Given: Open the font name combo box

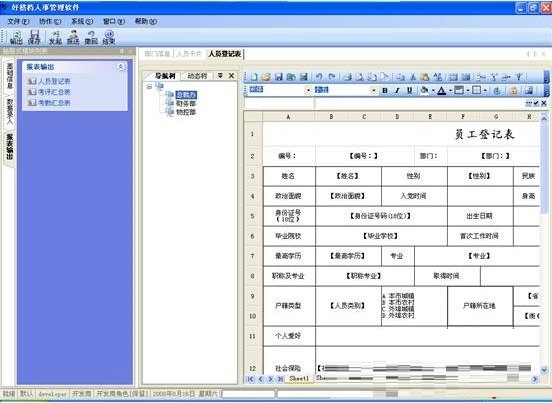Looking at the screenshot, I should pos(281,90).
